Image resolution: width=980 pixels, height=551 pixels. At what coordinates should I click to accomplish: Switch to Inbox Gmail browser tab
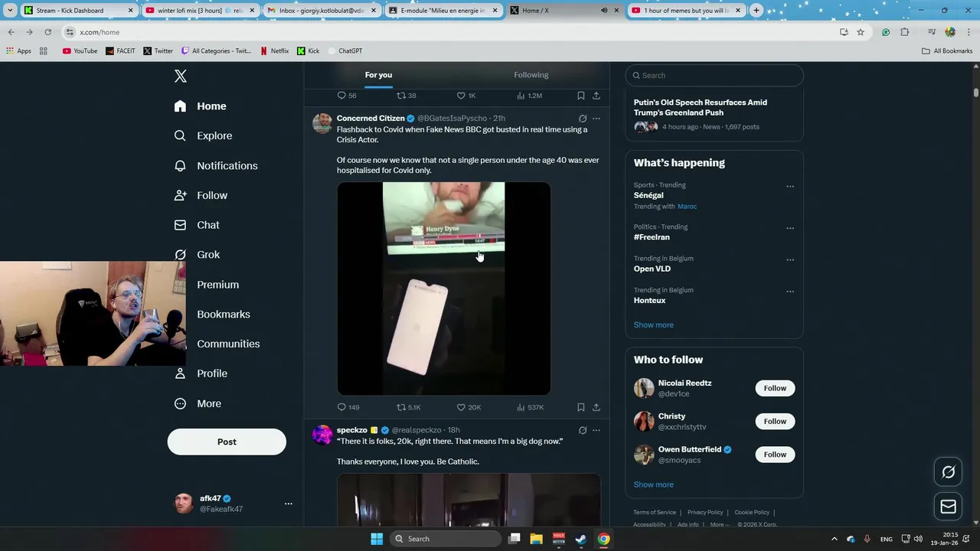[x=322, y=11]
